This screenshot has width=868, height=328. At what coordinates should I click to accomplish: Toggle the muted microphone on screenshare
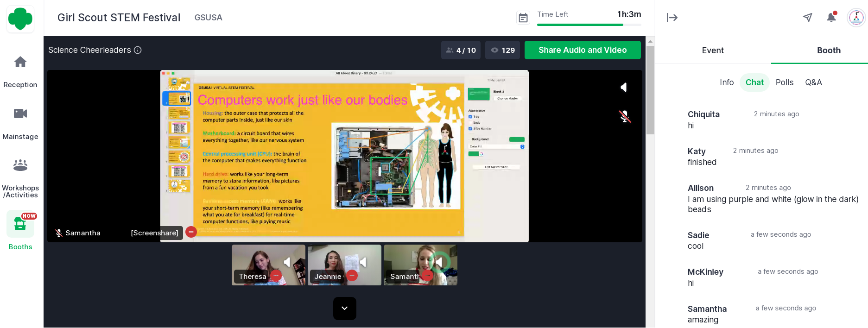click(x=625, y=116)
